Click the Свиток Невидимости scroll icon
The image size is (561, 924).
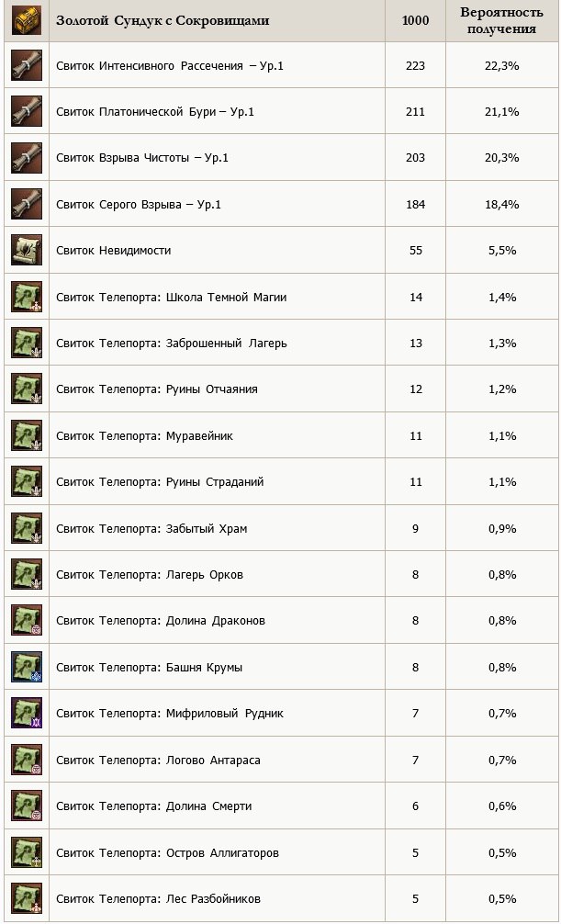[x=27, y=251]
